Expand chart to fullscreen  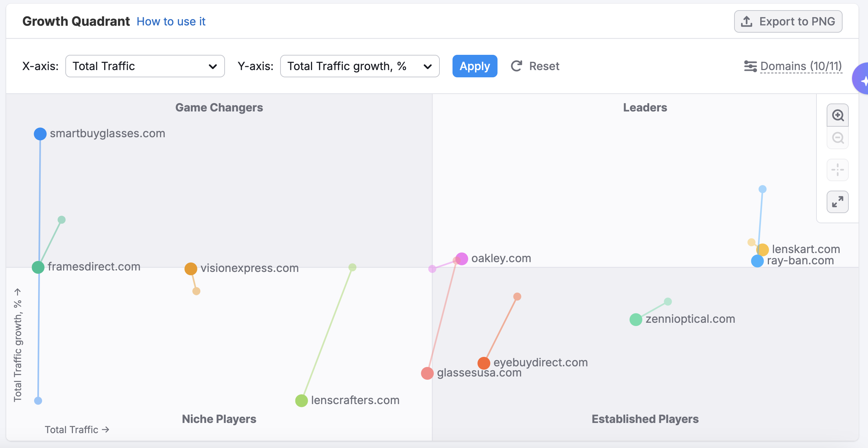click(x=838, y=202)
